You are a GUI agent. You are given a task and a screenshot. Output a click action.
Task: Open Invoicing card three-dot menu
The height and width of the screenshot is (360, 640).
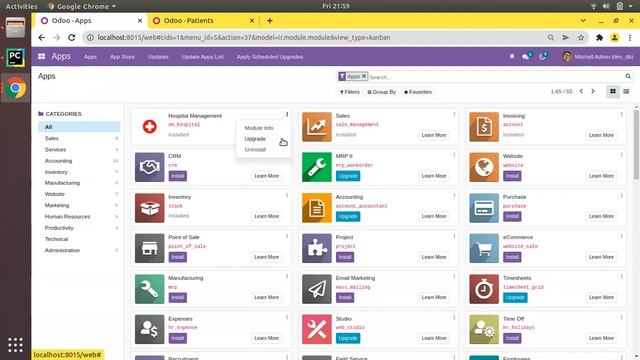622,115
